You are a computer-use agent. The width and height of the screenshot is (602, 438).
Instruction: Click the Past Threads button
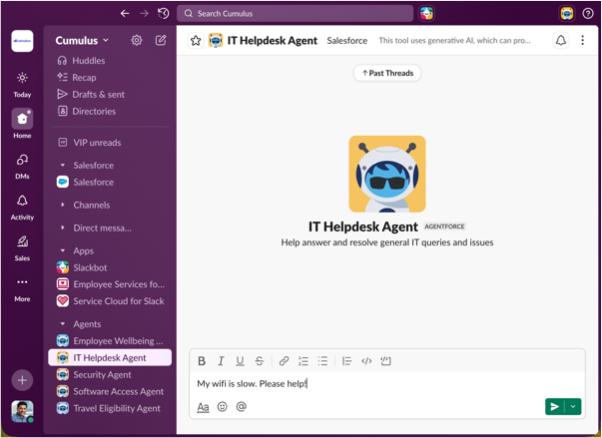tap(387, 73)
